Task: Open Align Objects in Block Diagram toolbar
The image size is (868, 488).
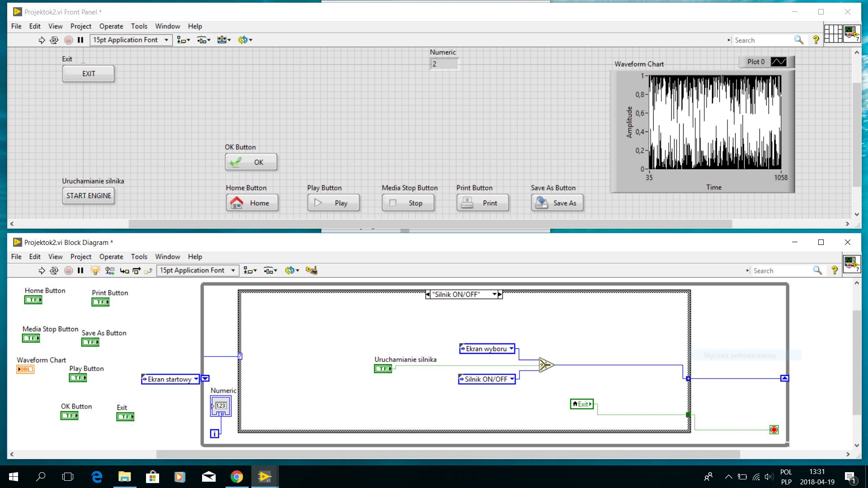Action: point(250,271)
